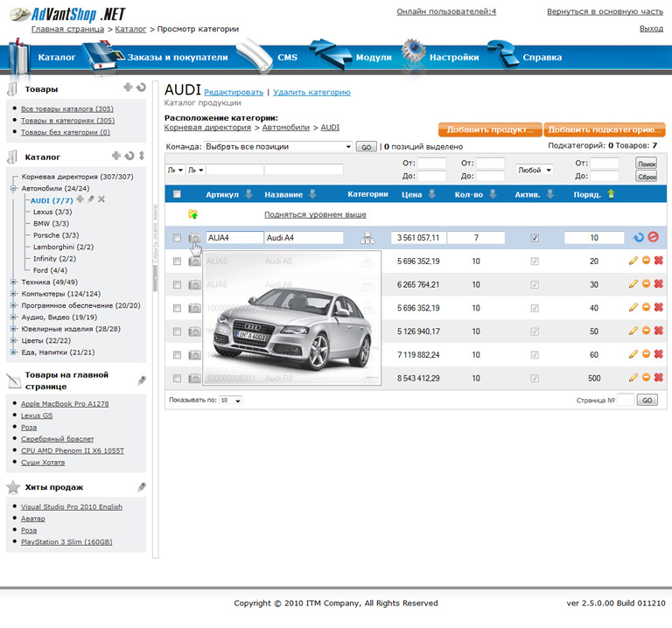Image resolution: width=672 pixels, height=628 pixels.
Task: Check the row checkbox for order 60 row
Action: coord(177,355)
